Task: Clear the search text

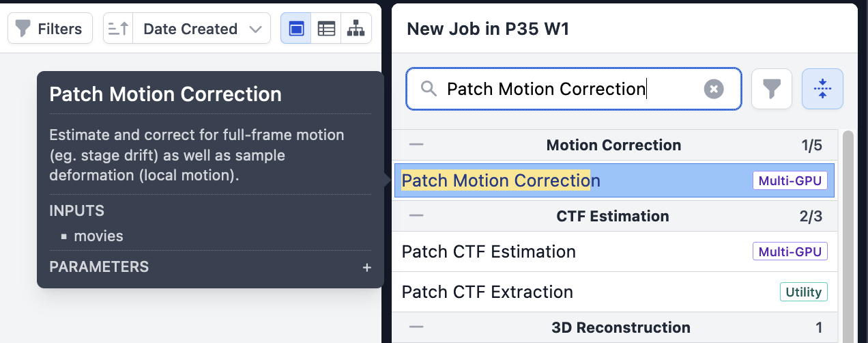Action: [714, 89]
